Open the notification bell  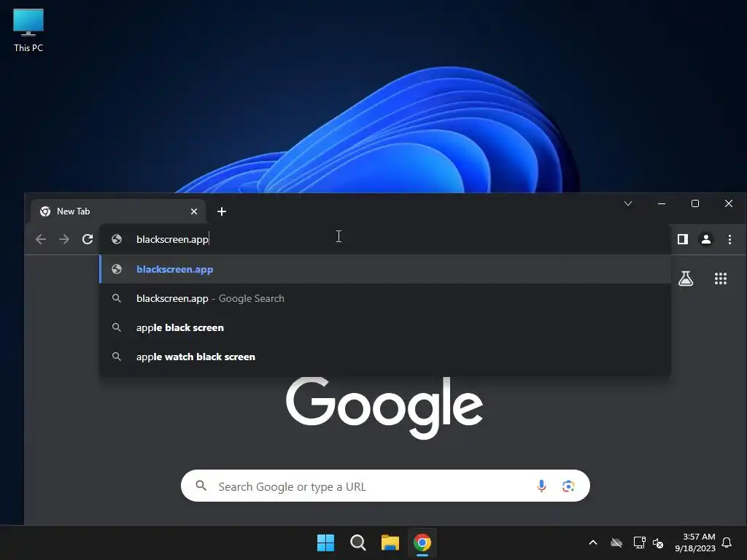727,542
